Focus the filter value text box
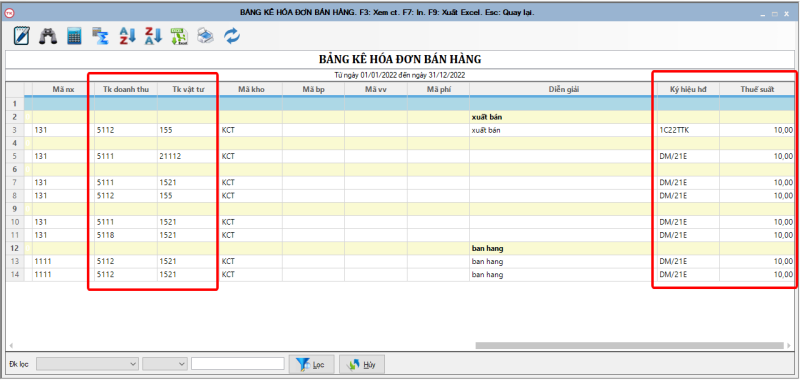Viewport: 800px width, 381px height. point(238,364)
